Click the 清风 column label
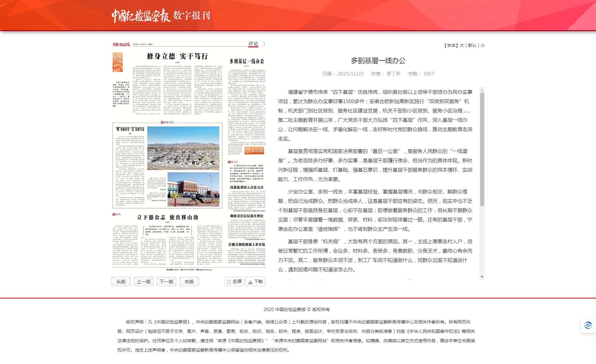This screenshot has height=364, width=596. tap(117, 215)
